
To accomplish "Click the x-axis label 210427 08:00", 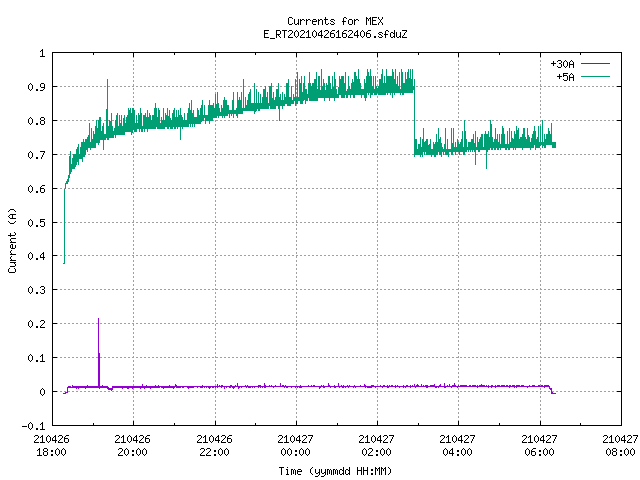I will (620, 446).
